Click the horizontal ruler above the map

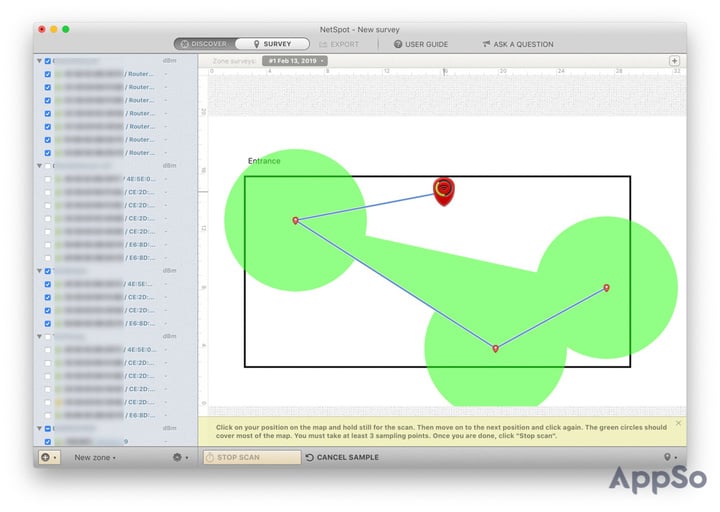click(x=446, y=71)
